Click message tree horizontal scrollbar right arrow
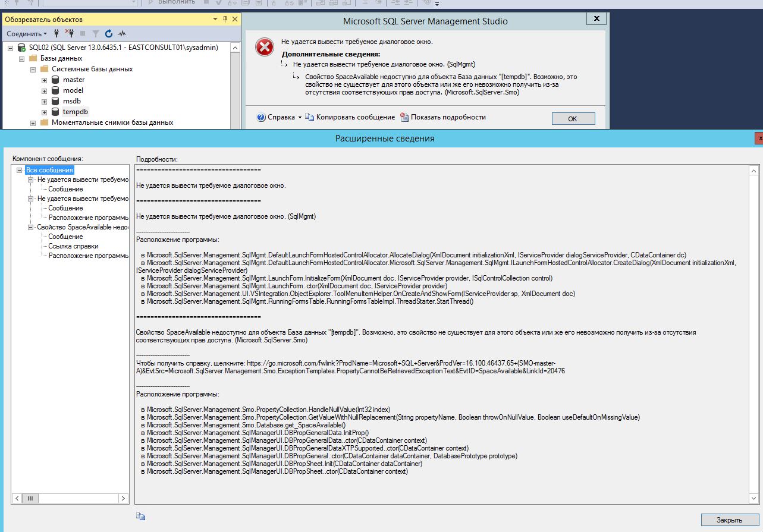 point(124,498)
